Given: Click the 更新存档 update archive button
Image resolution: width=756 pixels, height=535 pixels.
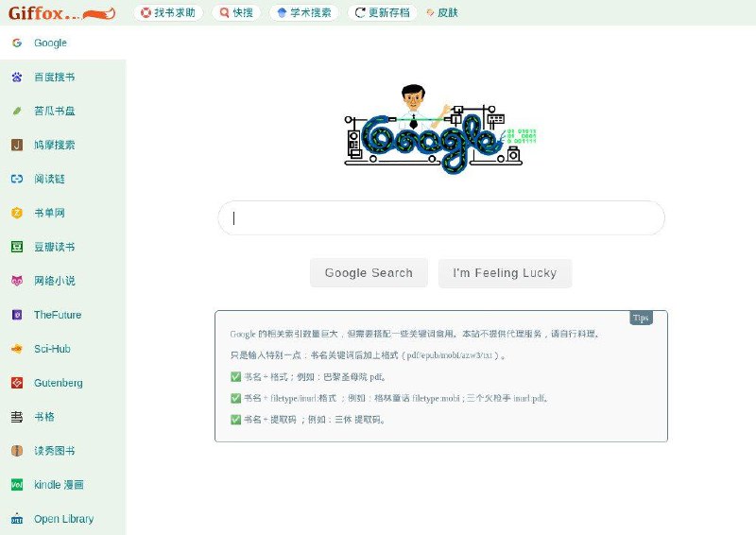Looking at the screenshot, I should [x=382, y=12].
